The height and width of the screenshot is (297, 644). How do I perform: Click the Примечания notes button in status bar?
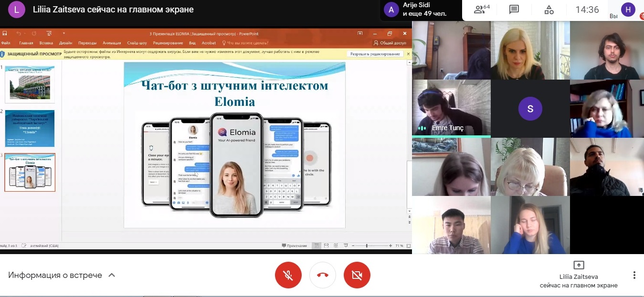(x=295, y=246)
